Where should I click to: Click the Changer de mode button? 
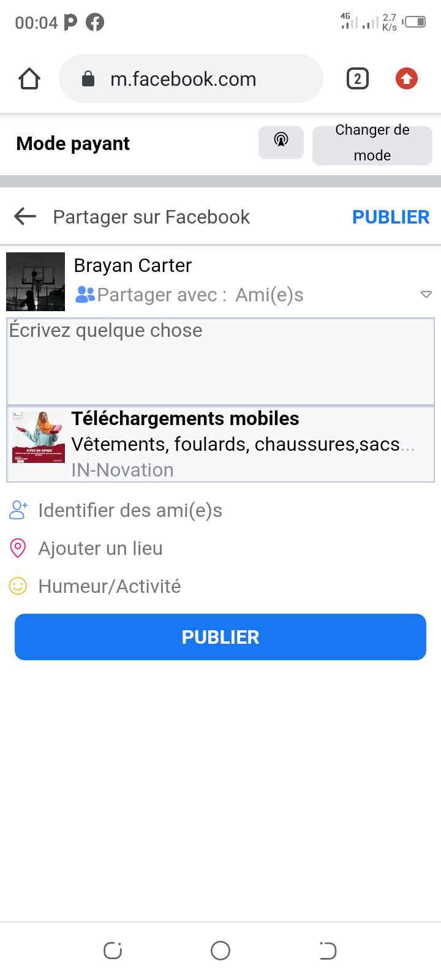[x=372, y=145]
